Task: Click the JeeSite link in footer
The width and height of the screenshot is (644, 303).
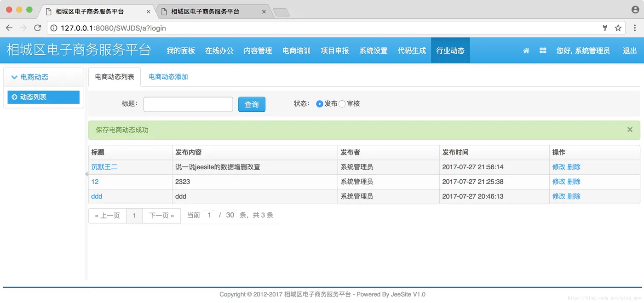Action: click(401, 294)
